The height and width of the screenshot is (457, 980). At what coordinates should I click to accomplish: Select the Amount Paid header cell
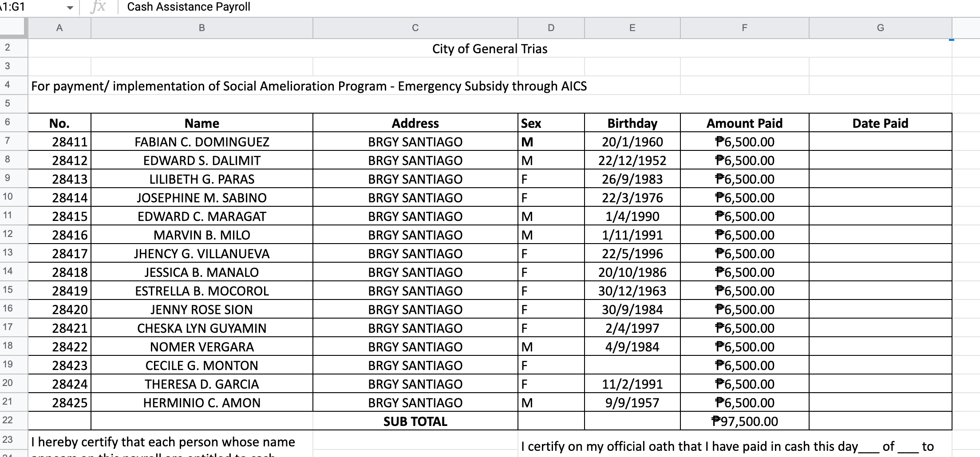(744, 123)
